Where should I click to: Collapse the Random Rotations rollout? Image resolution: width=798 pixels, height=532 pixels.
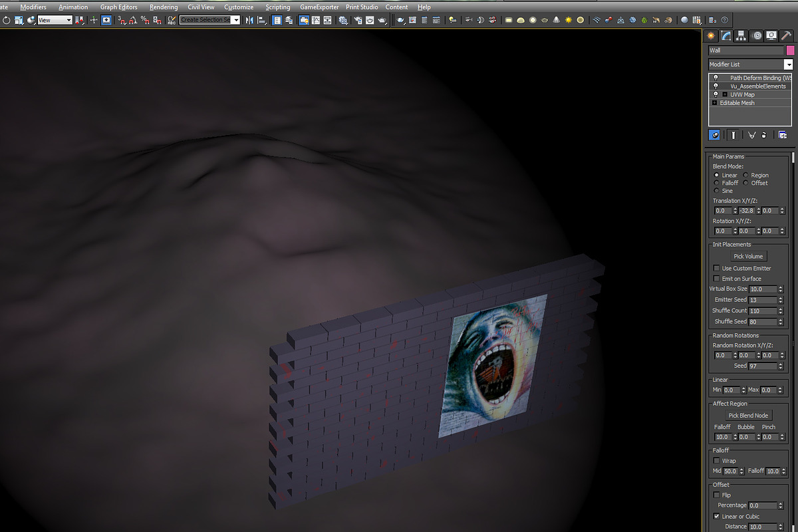[x=735, y=335]
